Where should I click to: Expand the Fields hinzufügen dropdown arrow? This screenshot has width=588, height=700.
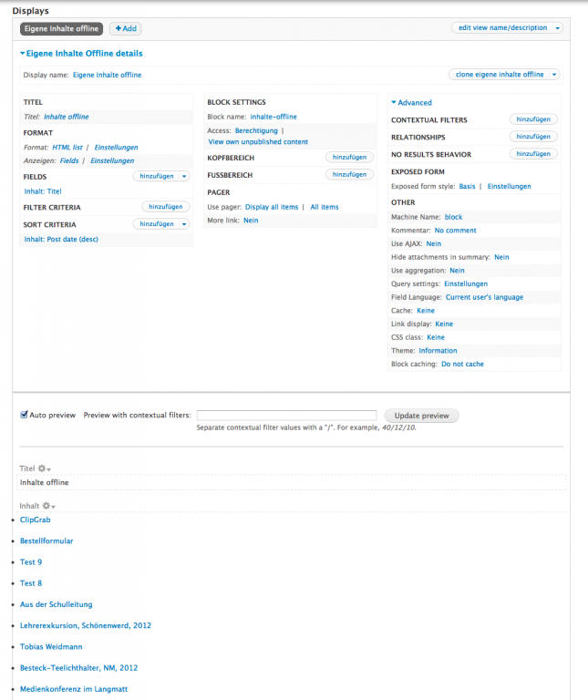click(183, 175)
